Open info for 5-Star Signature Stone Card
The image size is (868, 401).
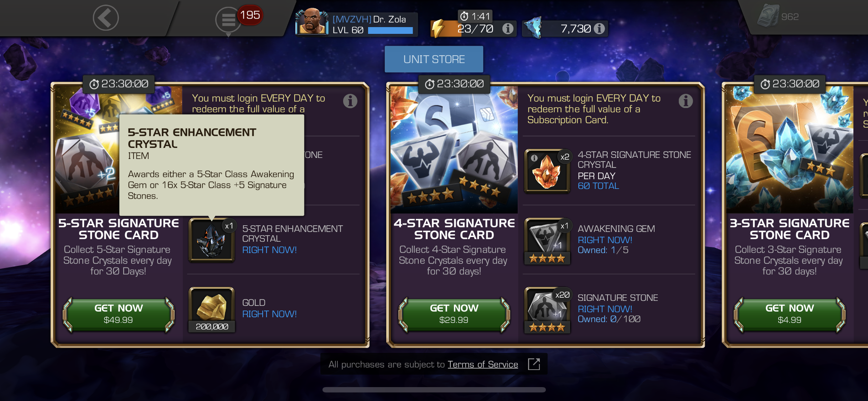350,101
